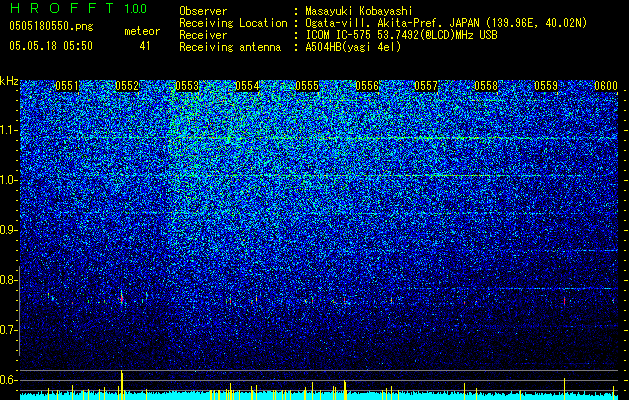Screen dimensions: 629x400
Task: Click the 0559 time marker
Action: click(x=546, y=86)
